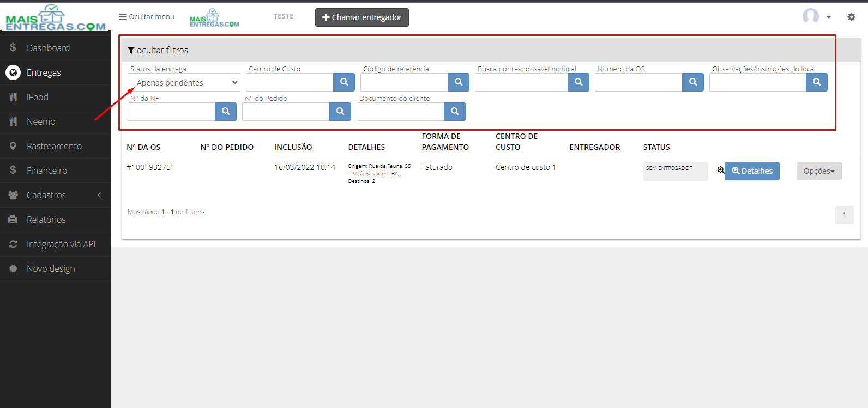Open the iFood menu item
The width and height of the screenshot is (868, 408).
pos(55,97)
